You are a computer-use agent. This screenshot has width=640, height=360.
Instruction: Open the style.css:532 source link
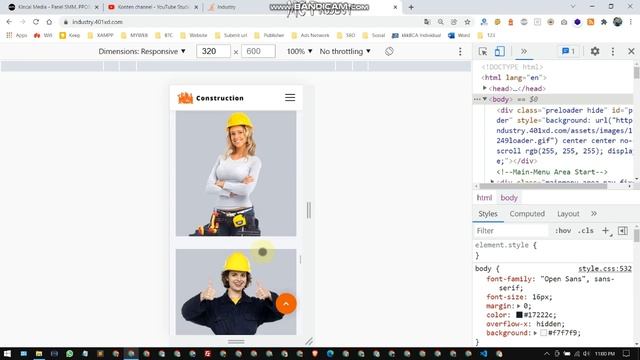(605, 269)
